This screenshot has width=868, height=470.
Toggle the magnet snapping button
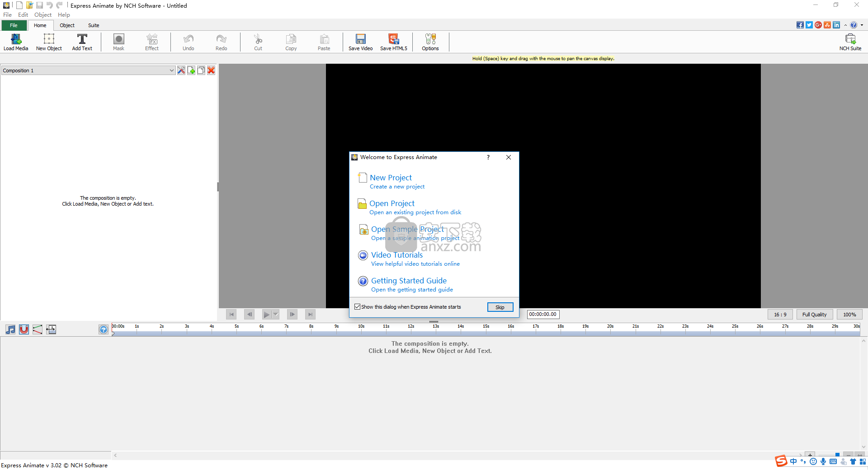(x=24, y=329)
